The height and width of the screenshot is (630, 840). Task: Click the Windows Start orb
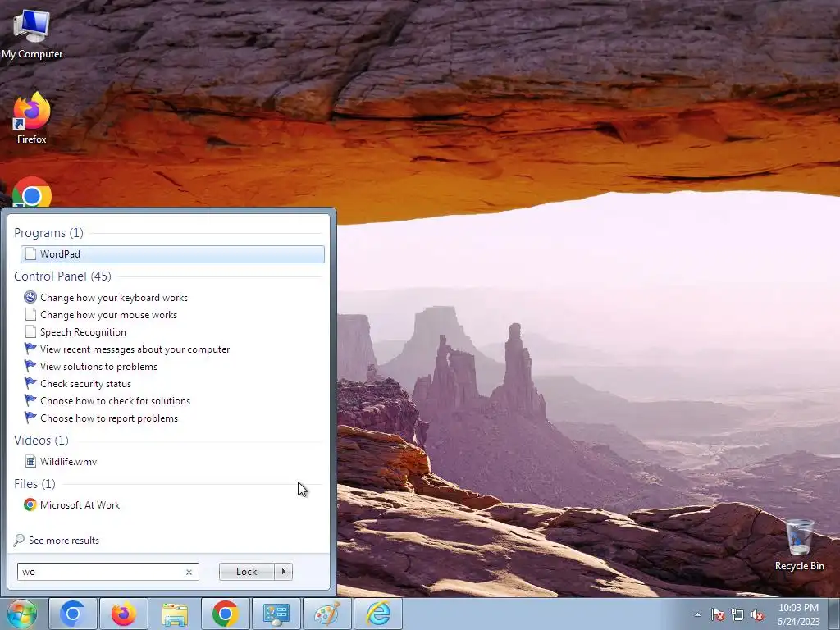(x=21, y=614)
